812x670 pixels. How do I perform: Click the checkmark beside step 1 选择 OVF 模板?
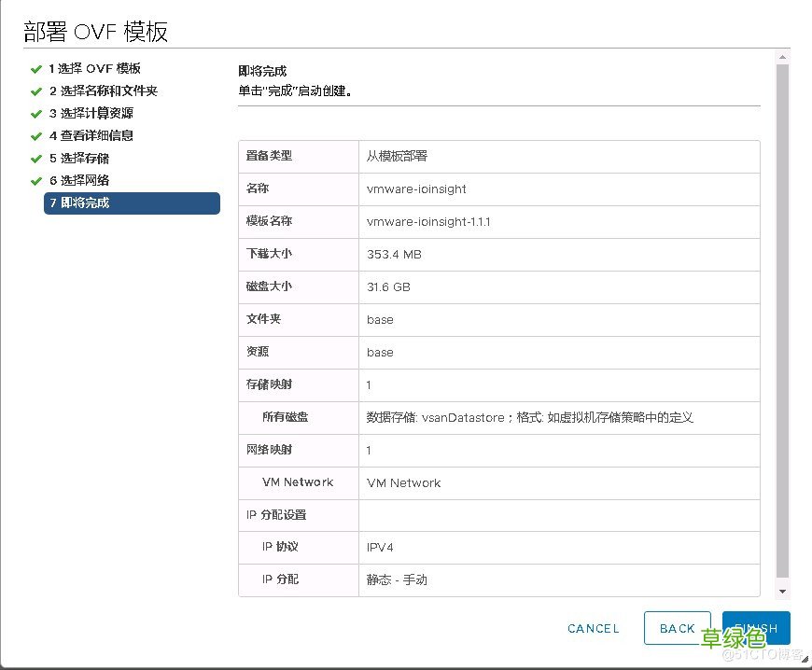35,68
